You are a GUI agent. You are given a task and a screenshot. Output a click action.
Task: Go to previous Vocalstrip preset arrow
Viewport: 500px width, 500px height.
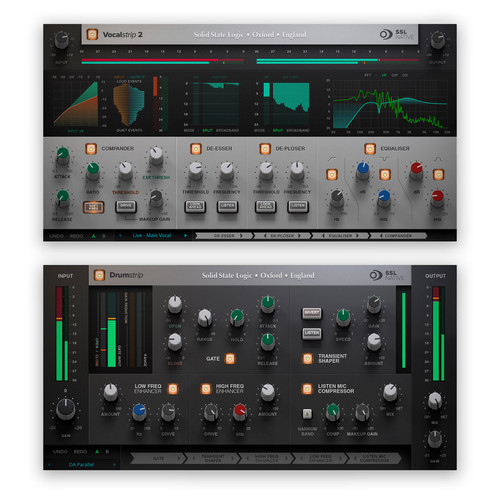pos(120,235)
